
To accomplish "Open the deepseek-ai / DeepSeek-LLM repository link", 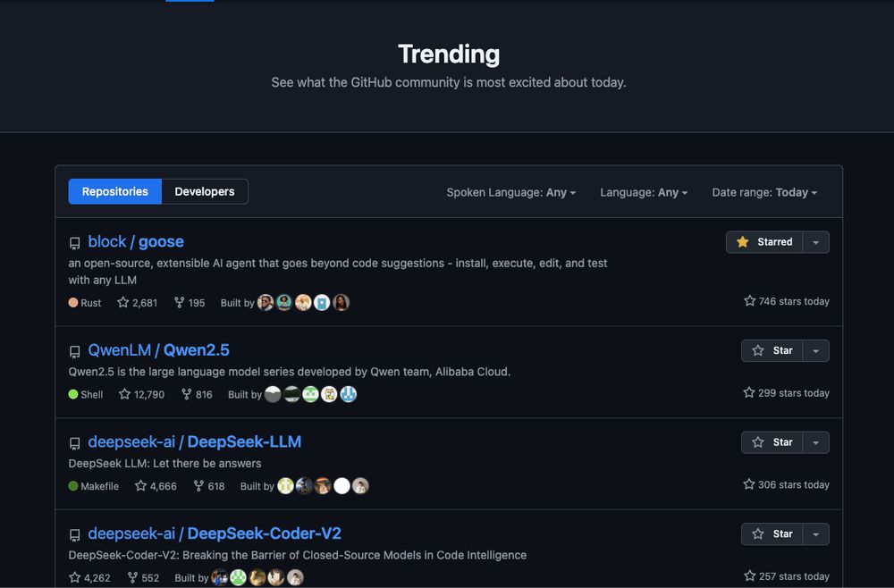I will [194, 441].
